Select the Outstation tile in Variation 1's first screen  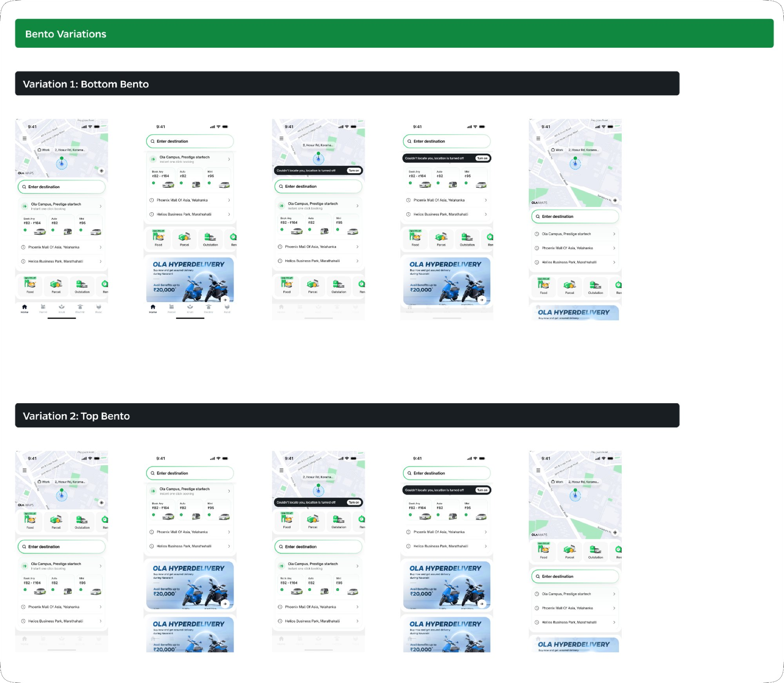82,286
